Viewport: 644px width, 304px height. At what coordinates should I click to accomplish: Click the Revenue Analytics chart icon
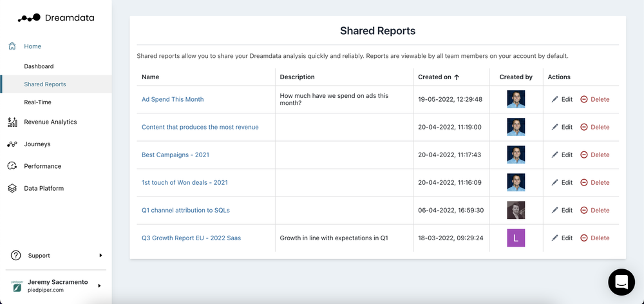[x=12, y=122]
